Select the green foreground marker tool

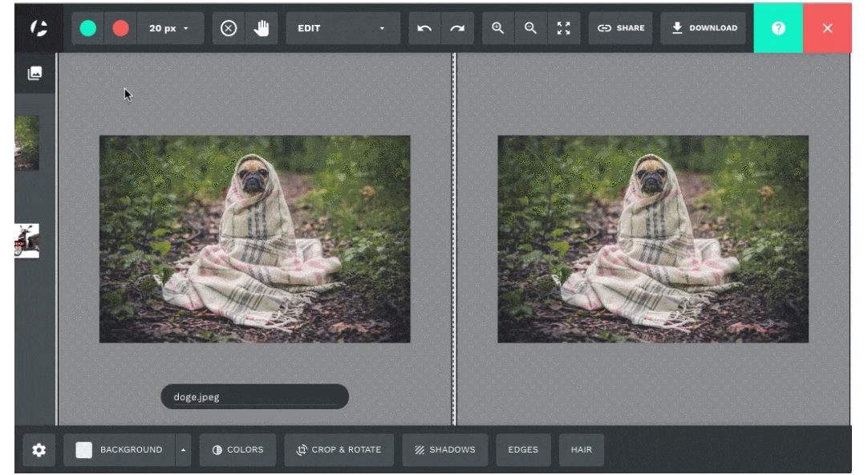pyautogui.click(x=88, y=28)
